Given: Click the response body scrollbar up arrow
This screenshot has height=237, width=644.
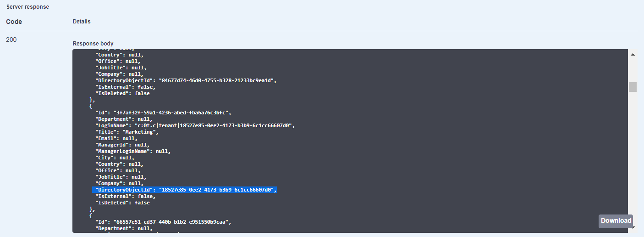Looking at the screenshot, I should [x=633, y=55].
